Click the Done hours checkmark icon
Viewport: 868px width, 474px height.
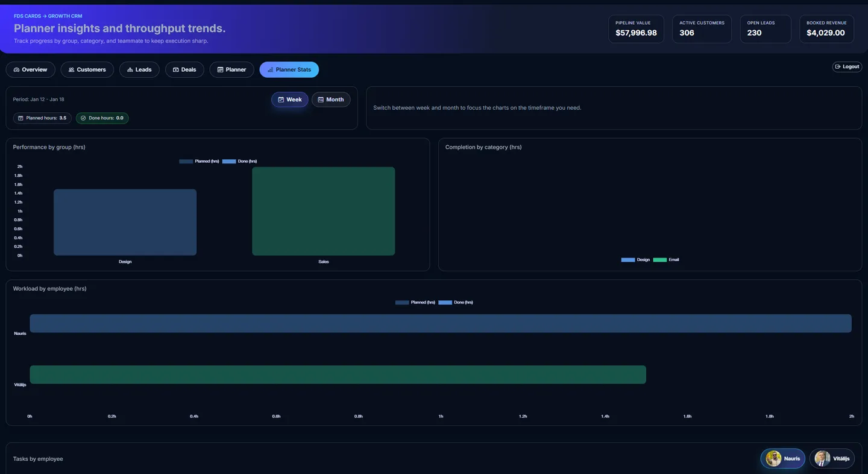click(83, 118)
